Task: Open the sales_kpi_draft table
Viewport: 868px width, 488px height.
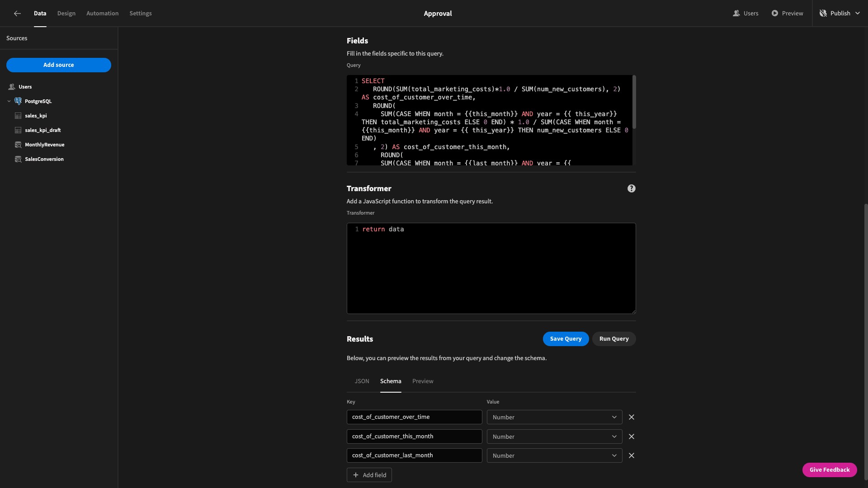Action: (x=43, y=130)
